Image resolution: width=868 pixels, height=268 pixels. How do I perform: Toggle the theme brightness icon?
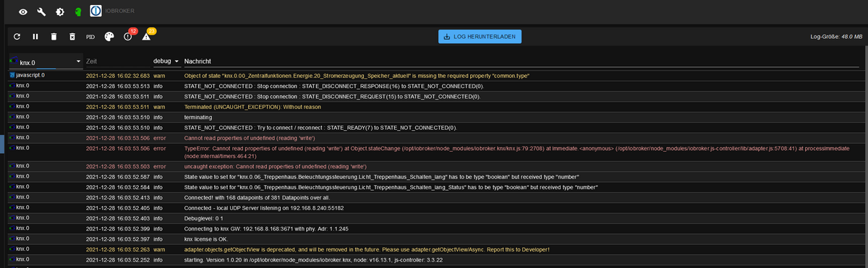coord(59,12)
